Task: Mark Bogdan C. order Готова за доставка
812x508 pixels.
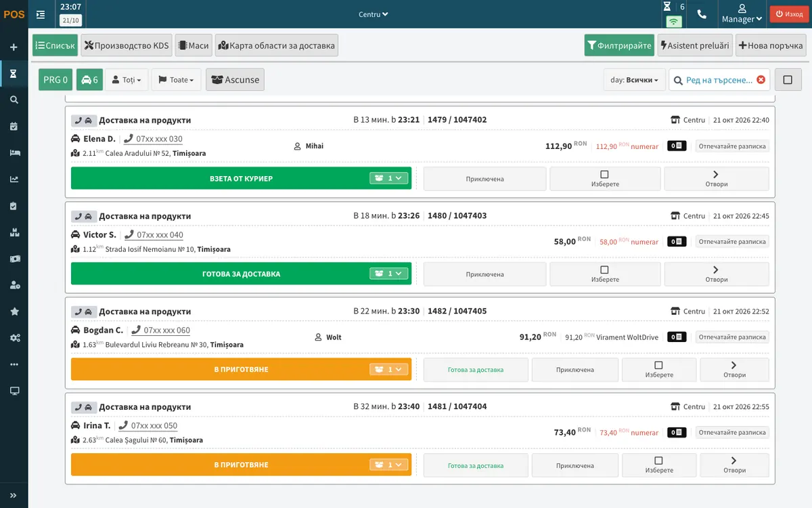Action: (x=476, y=370)
